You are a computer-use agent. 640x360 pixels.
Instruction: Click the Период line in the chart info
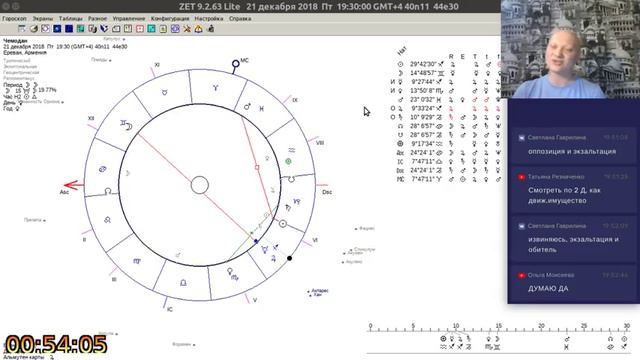tap(20, 84)
